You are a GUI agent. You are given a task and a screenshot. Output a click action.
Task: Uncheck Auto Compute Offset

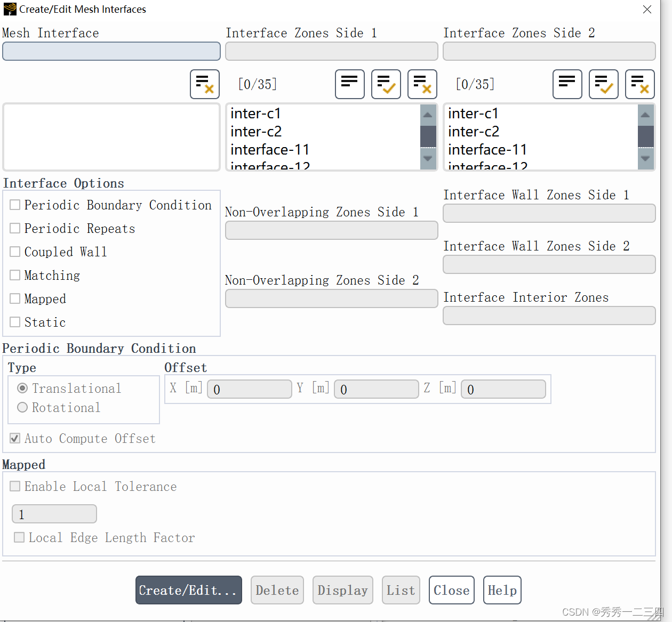click(x=14, y=438)
